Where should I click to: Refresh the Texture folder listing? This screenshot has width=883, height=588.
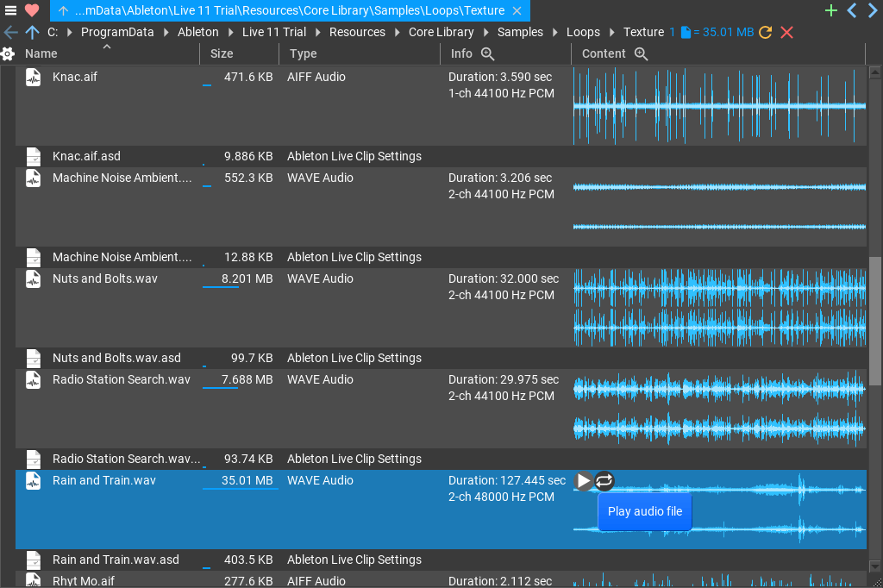tap(765, 32)
